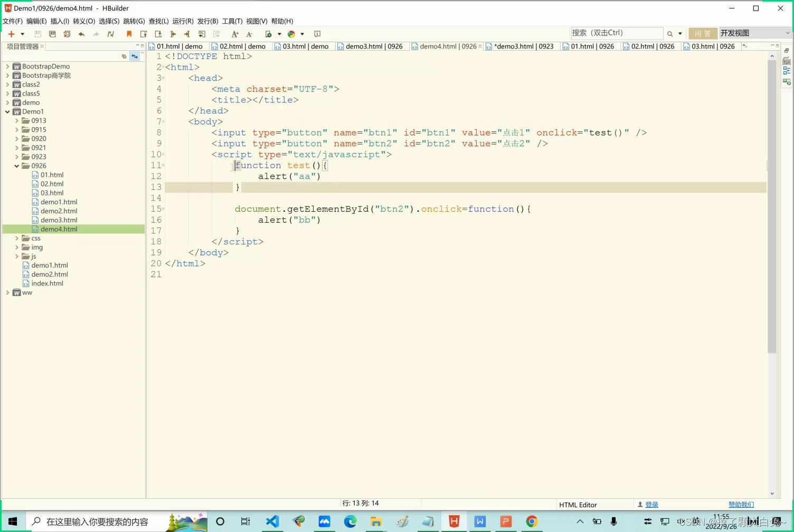Click the search magnifier icon
The height and width of the screenshot is (532, 794).
click(670, 34)
